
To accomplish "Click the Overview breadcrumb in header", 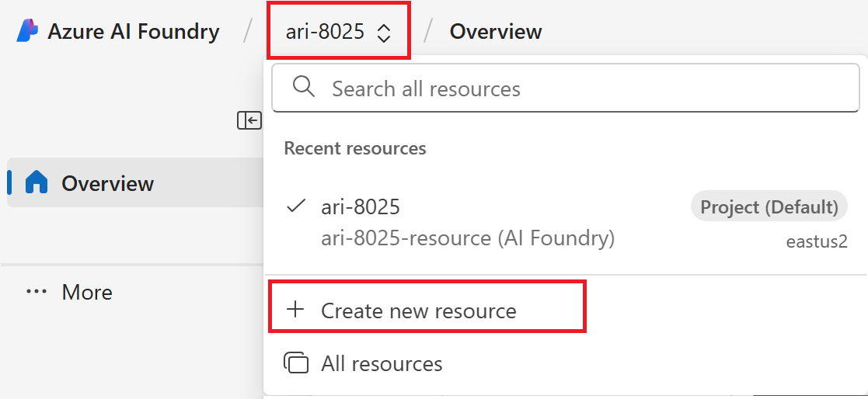I will [x=496, y=32].
